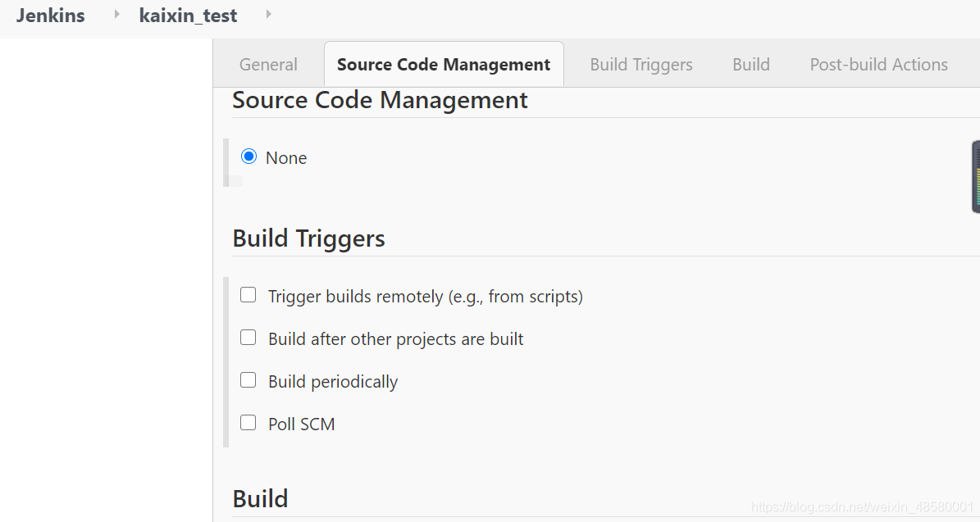This screenshot has height=522, width=980.
Task: Open the Post-build Actions tab
Action: [878, 64]
